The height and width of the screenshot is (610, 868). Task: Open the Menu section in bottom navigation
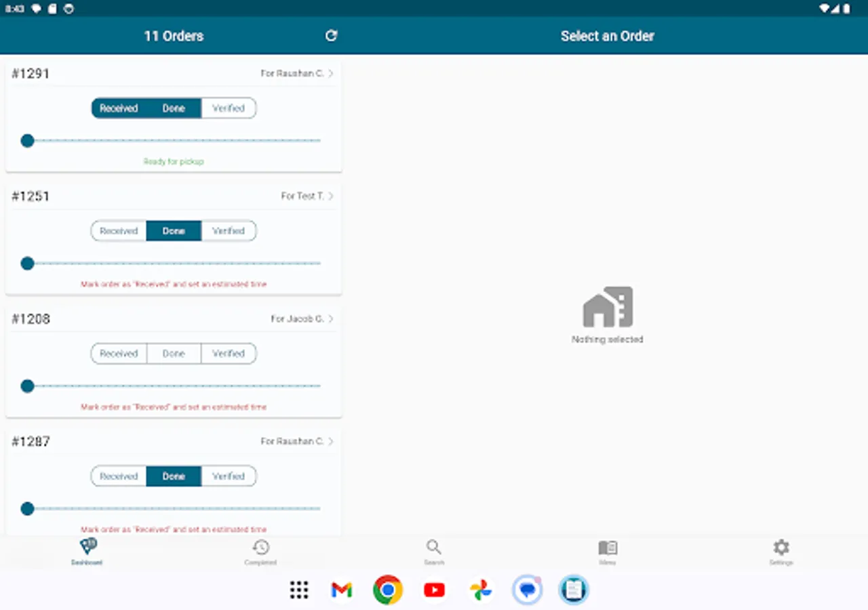click(x=608, y=551)
